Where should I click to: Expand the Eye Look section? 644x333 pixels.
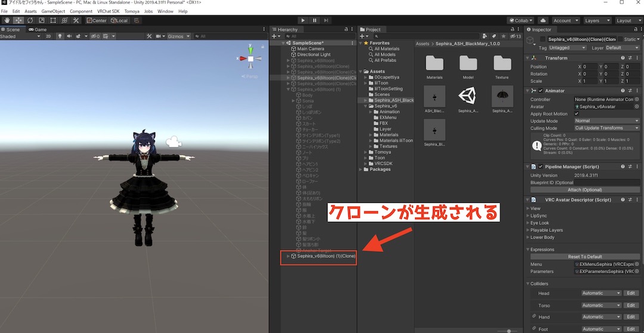(527, 223)
